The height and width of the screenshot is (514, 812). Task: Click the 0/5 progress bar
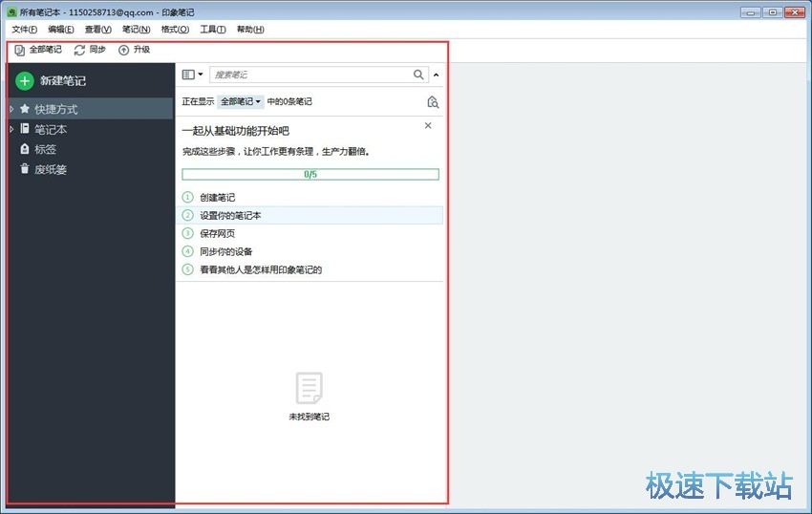pyautogui.click(x=310, y=174)
